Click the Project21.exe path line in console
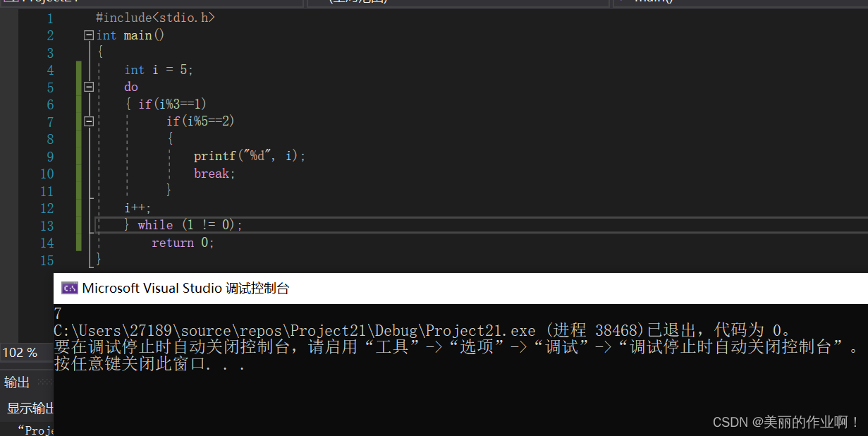 pyautogui.click(x=422, y=330)
